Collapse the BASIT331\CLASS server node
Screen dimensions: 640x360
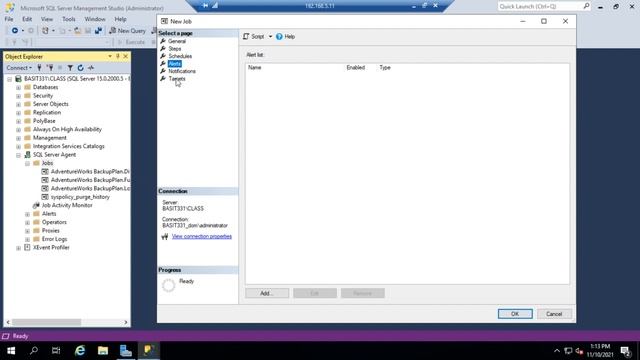point(9,79)
